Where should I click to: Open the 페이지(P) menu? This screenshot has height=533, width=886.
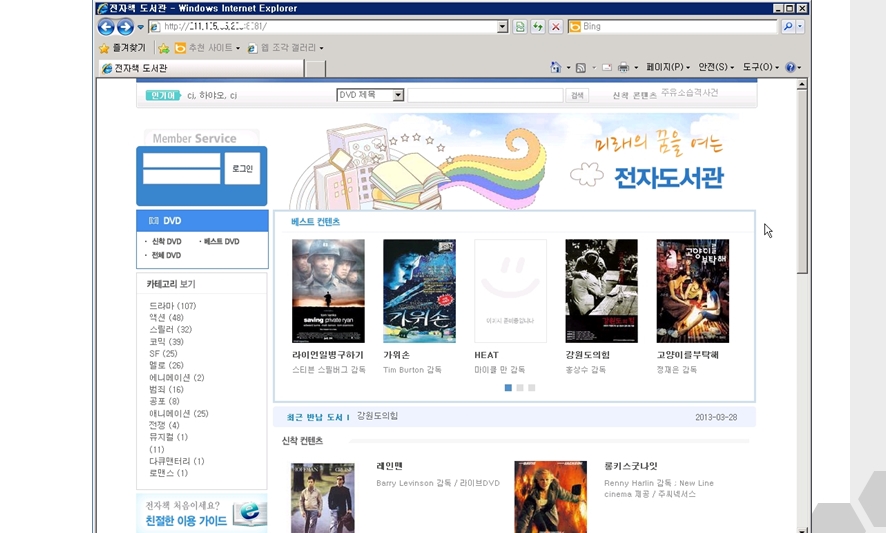pyautogui.click(x=668, y=67)
